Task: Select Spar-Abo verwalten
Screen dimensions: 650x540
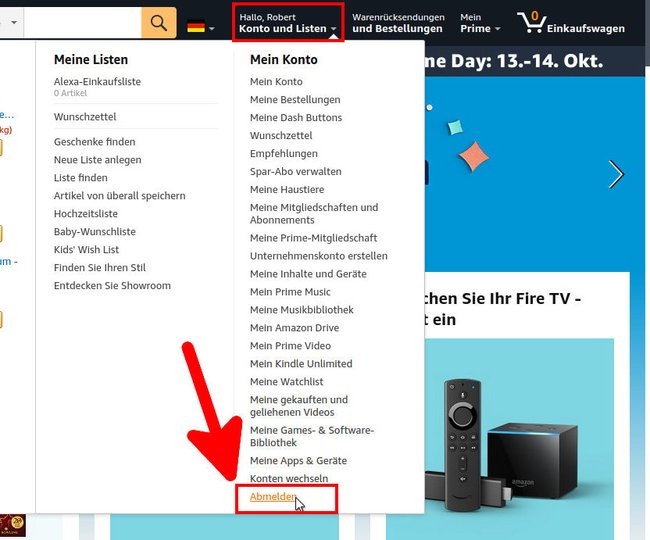Action: pyautogui.click(x=296, y=172)
